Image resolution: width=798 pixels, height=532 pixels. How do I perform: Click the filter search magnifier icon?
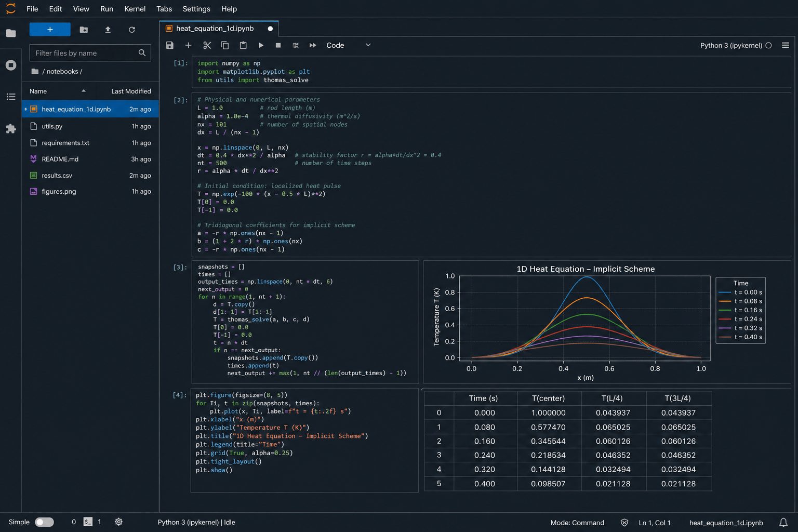(x=142, y=53)
